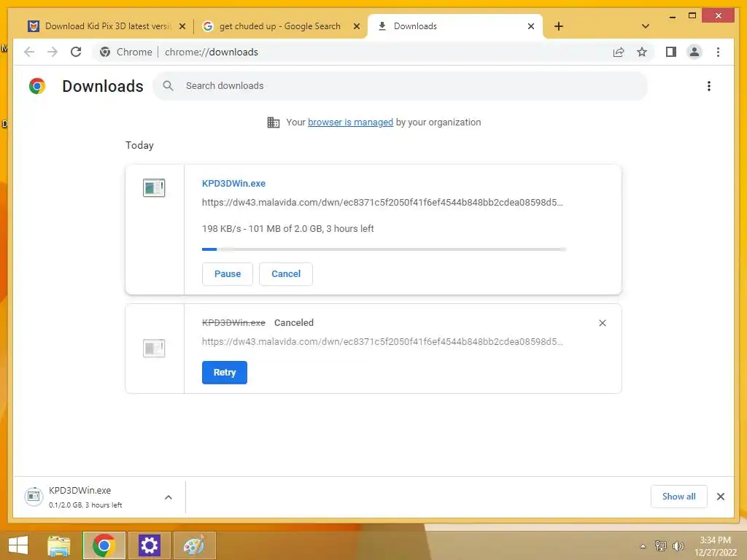This screenshot has height=560, width=747.
Task: Reload the Downloads page
Action: pos(76,52)
